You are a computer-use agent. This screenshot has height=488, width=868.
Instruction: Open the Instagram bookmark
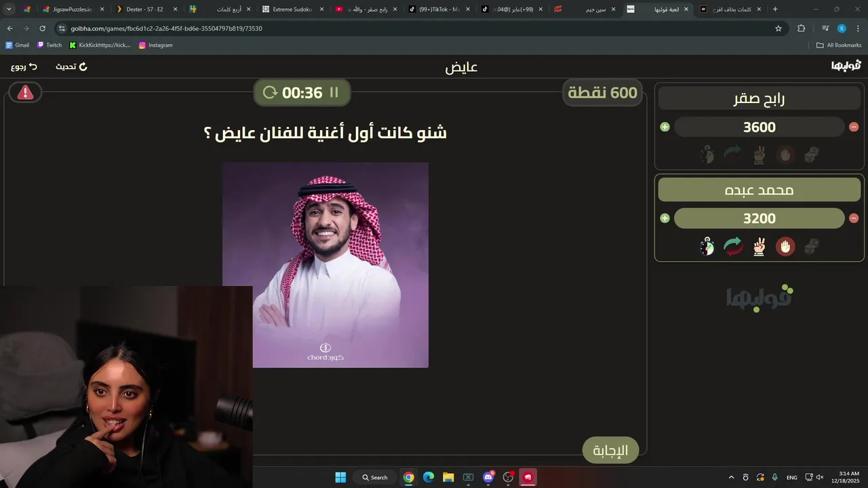(x=156, y=45)
